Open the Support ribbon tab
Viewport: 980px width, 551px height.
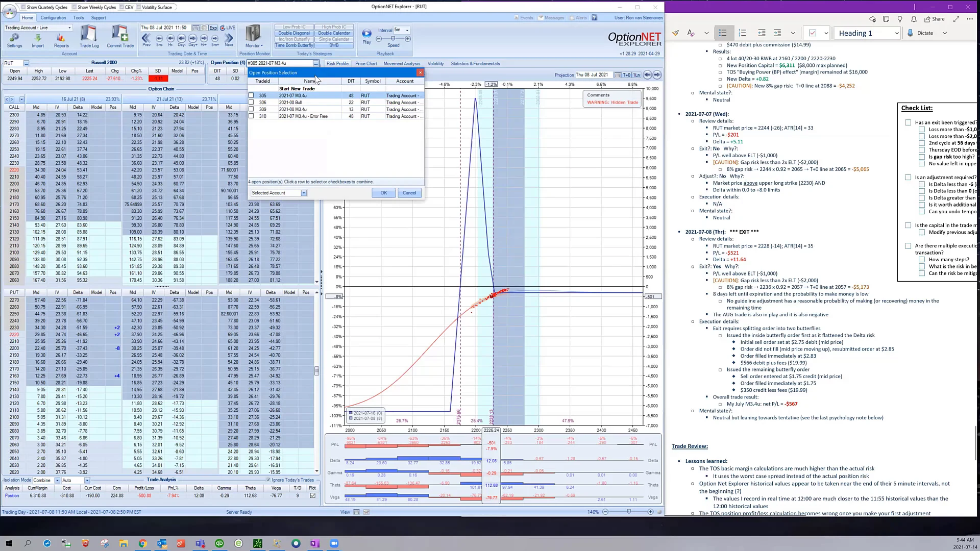tap(99, 18)
